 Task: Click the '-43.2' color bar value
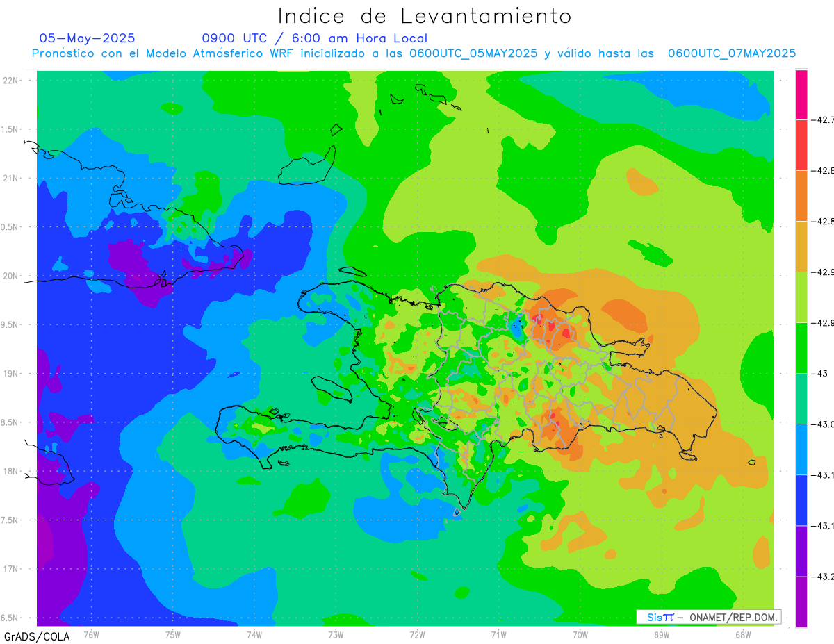click(x=824, y=577)
